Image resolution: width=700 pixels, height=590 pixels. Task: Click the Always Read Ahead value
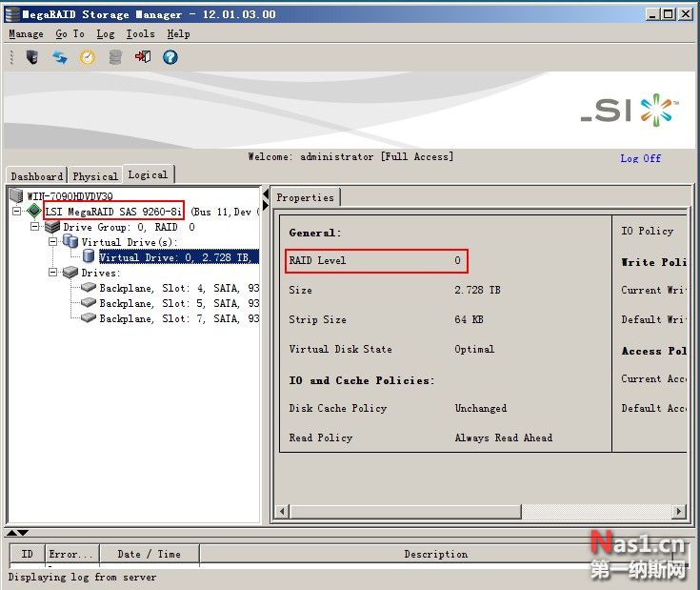click(504, 437)
